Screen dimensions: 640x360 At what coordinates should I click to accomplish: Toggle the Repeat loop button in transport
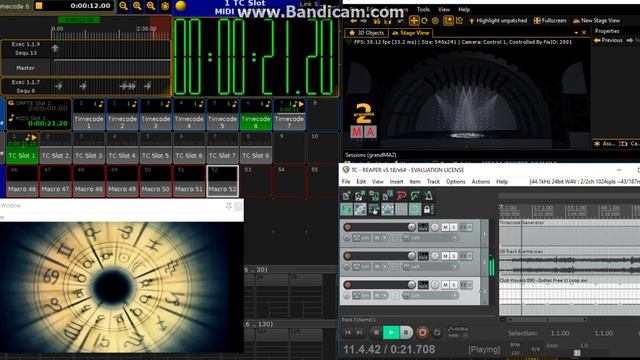[437, 333]
